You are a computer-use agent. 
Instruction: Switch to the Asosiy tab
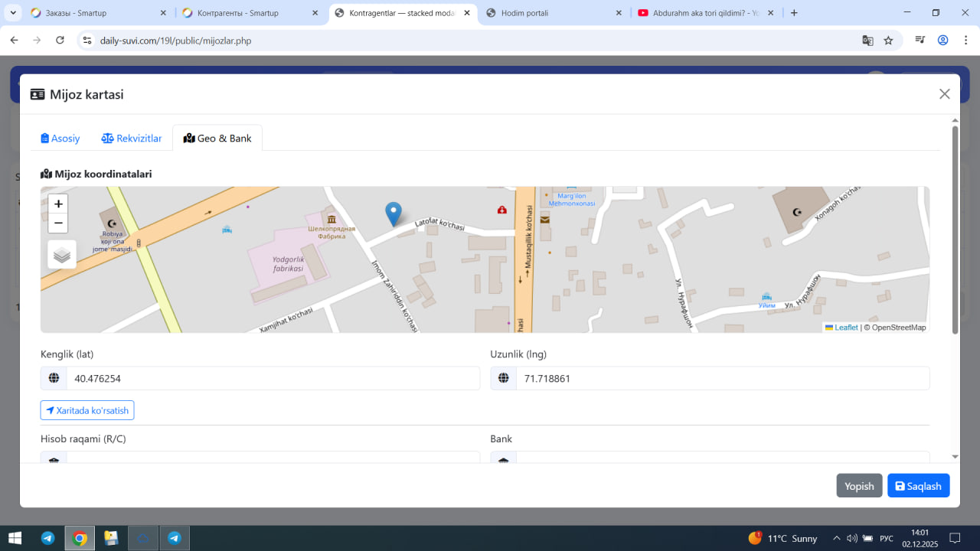60,139
